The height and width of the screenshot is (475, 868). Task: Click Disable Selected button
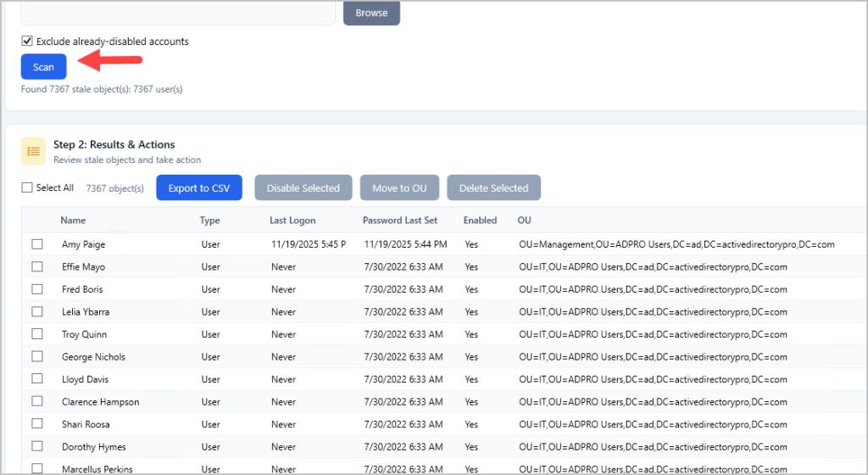click(303, 187)
